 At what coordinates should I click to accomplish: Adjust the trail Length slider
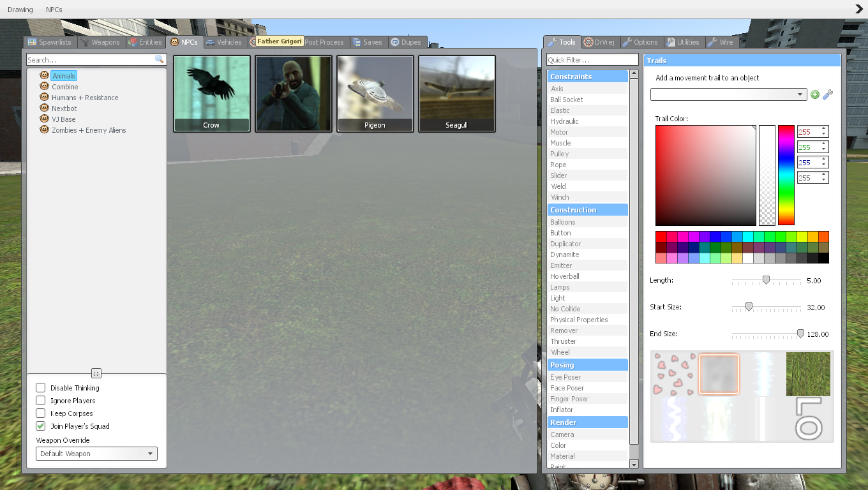pyautogui.click(x=767, y=280)
